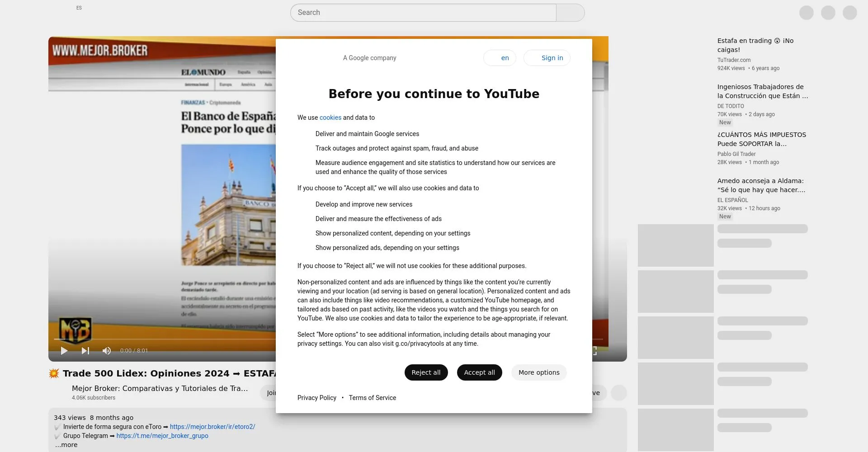This screenshot has width=868, height=452.
Task: Skip to the next video
Action: coord(85,351)
